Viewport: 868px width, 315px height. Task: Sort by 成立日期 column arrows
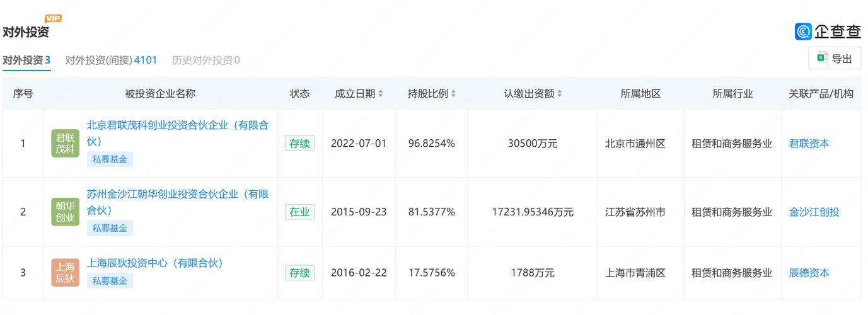pyautogui.click(x=380, y=94)
